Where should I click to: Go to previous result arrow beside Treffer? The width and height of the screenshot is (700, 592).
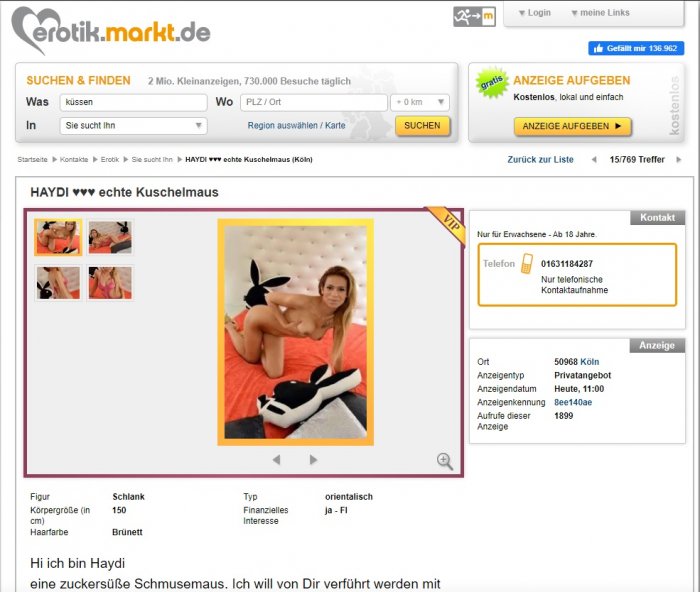pos(594,159)
